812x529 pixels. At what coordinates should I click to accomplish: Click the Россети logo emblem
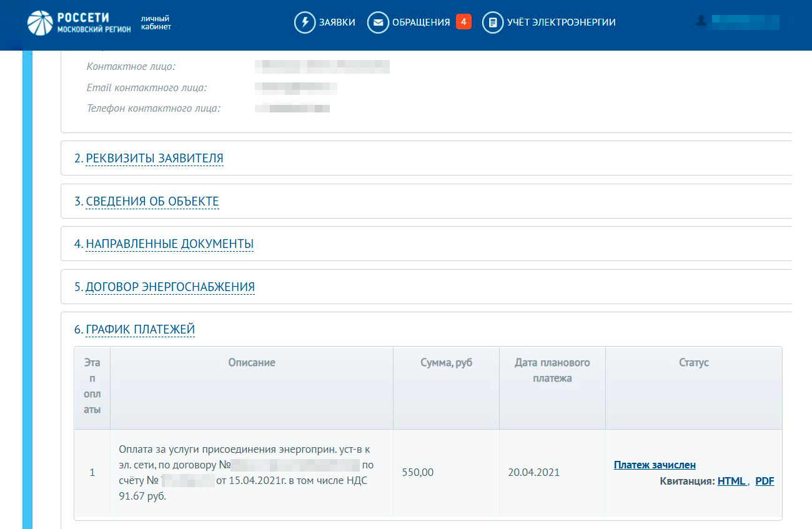pyautogui.click(x=40, y=22)
